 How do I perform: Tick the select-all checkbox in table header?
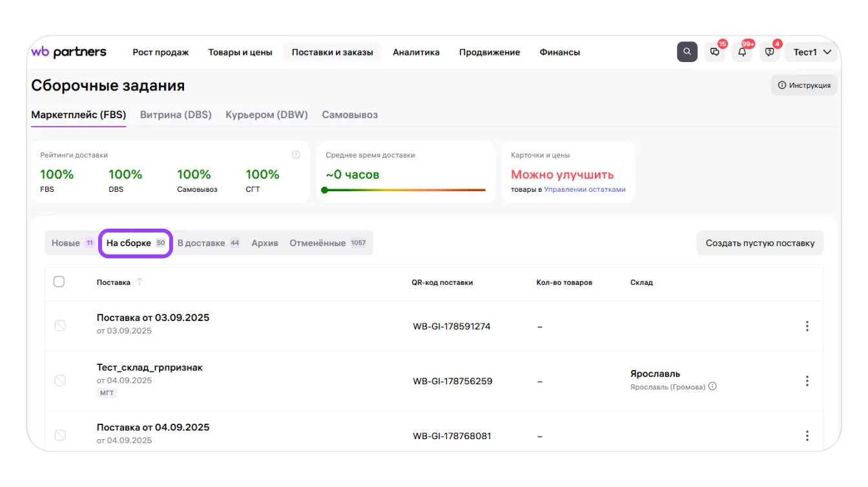(x=59, y=282)
